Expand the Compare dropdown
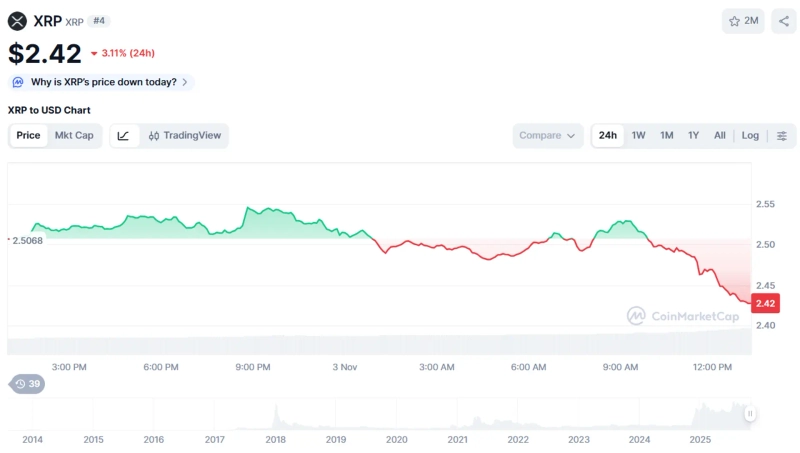The image size is (800, 453). click(547, 136)
